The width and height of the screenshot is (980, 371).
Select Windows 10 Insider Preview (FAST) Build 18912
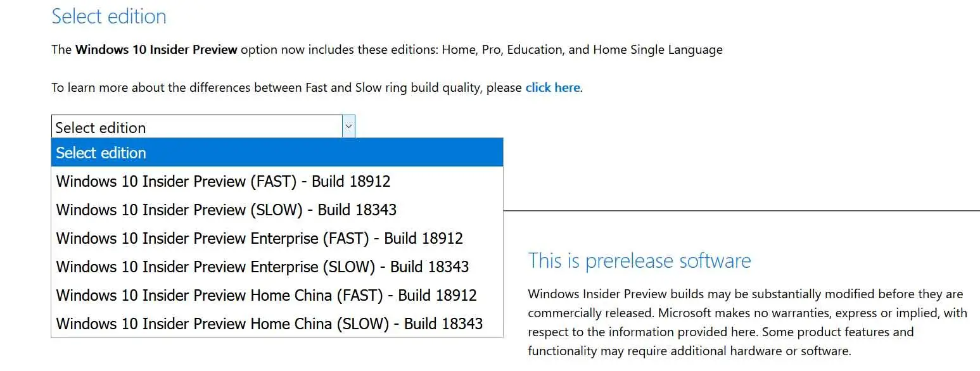click(223, 181)
